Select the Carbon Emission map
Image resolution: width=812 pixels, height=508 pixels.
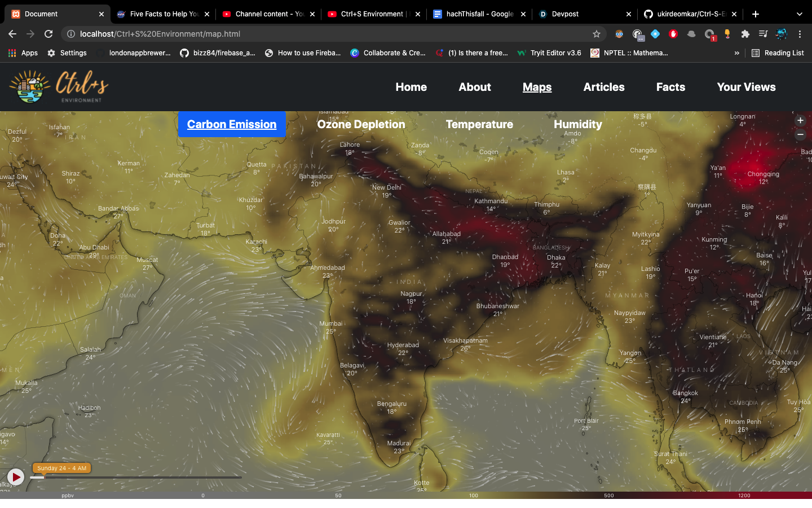click(x=232, y=124)
